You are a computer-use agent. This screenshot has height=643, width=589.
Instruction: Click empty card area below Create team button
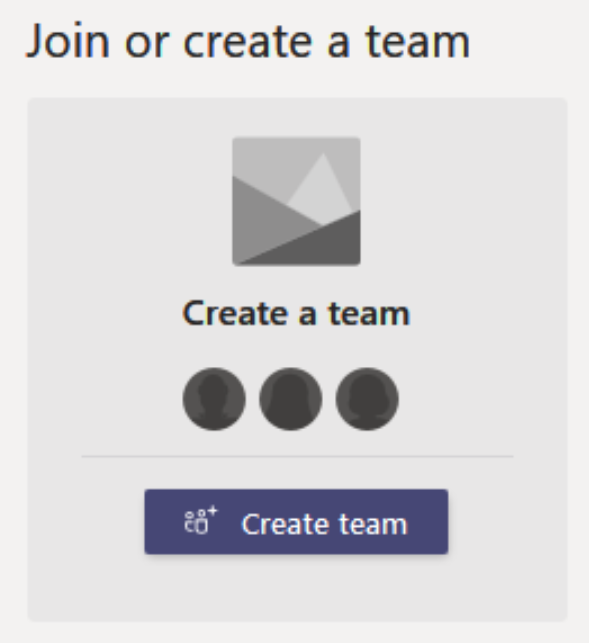[297, 587]
